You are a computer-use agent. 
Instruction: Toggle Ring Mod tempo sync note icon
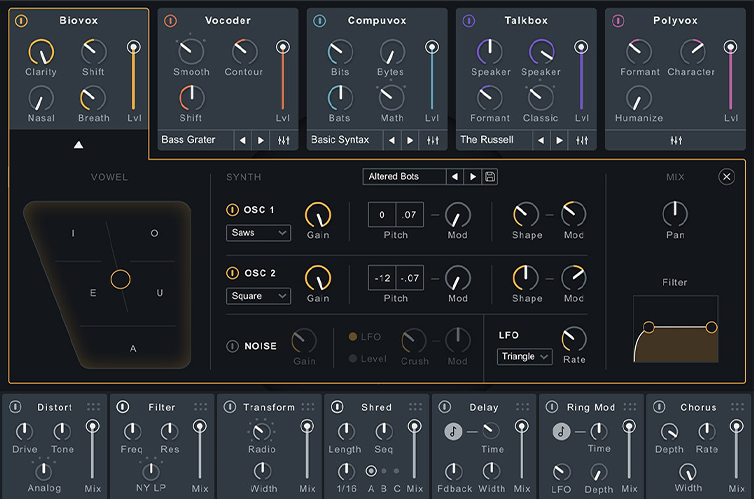pos(561,431)
